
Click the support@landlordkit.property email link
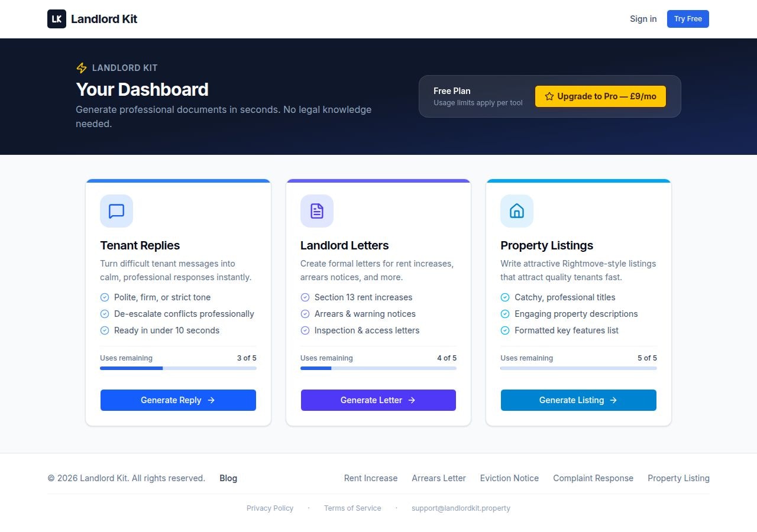tap(461, 508)
